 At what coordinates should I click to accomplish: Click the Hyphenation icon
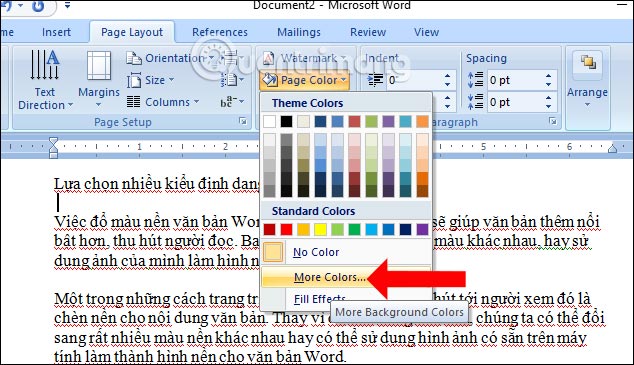[228, 102]
